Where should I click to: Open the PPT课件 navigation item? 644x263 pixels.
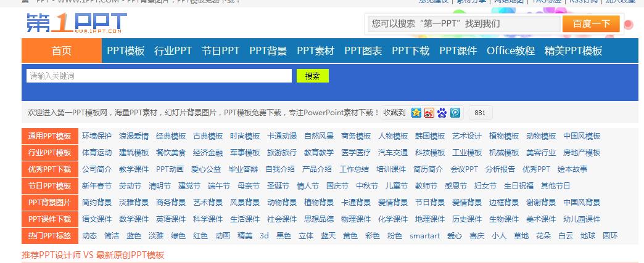click(x=458, y=51)
